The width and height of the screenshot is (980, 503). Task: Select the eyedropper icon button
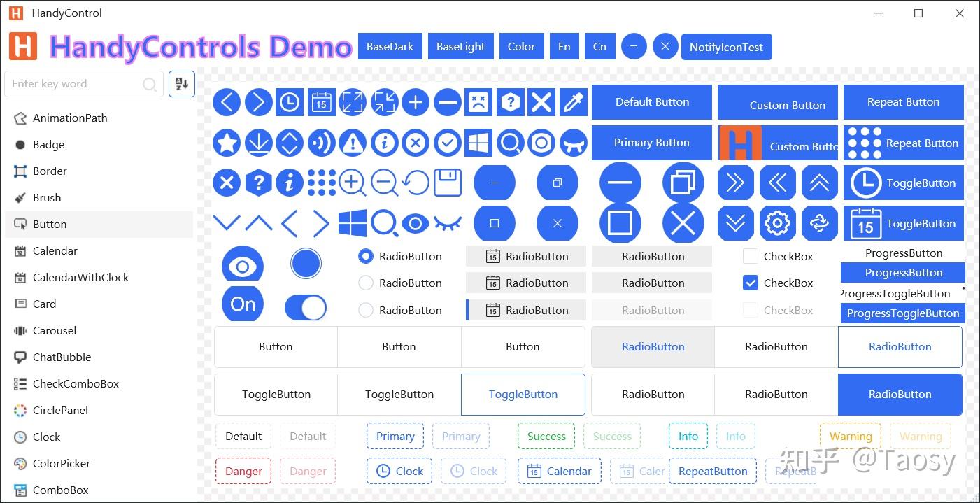click(573, 102)
